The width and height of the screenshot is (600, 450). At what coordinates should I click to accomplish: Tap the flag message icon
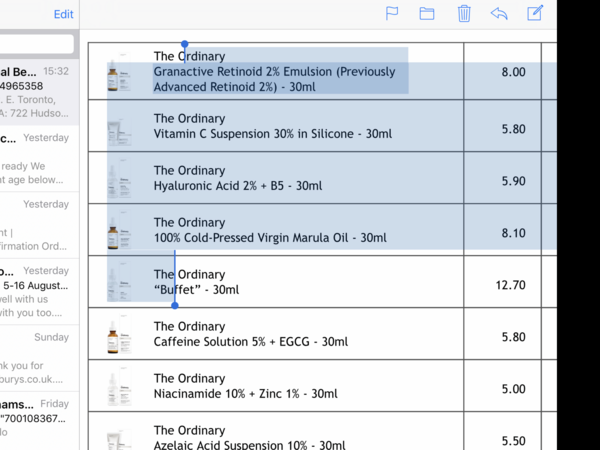pyautogui.click(x=392, y=14)
